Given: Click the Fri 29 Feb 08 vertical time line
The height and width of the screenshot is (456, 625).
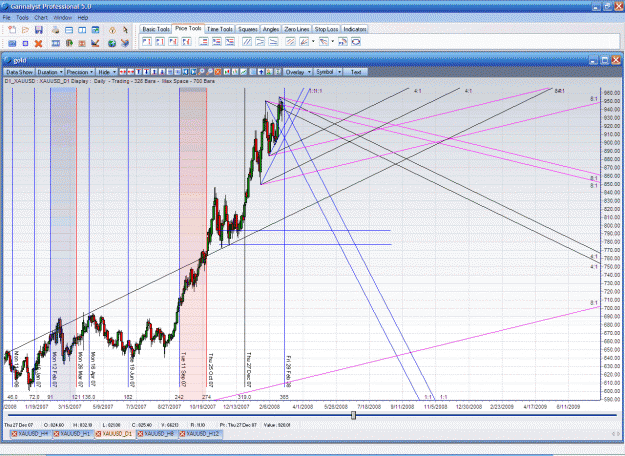Looking at the screenshot, I should click(284, 237).
